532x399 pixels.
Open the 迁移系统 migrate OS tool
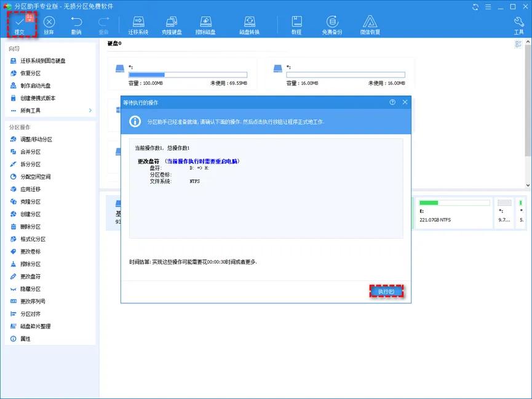[138, 25]
